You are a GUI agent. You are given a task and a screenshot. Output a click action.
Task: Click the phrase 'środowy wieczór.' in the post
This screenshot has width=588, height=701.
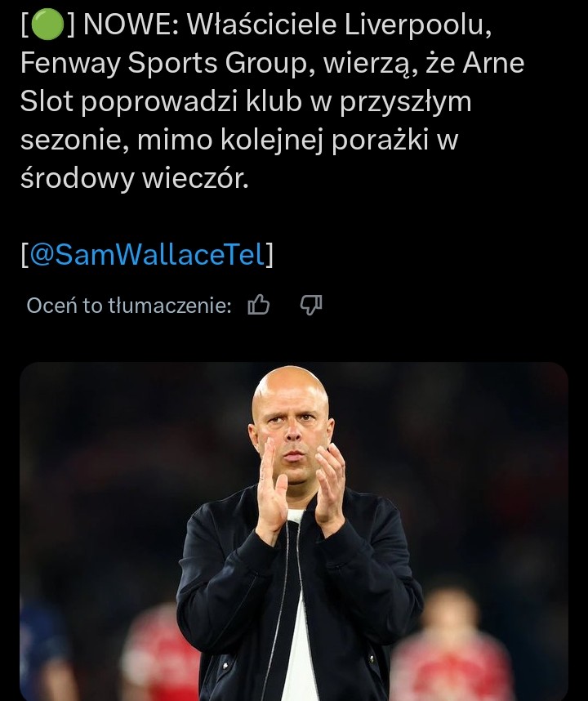coord(135,179)
